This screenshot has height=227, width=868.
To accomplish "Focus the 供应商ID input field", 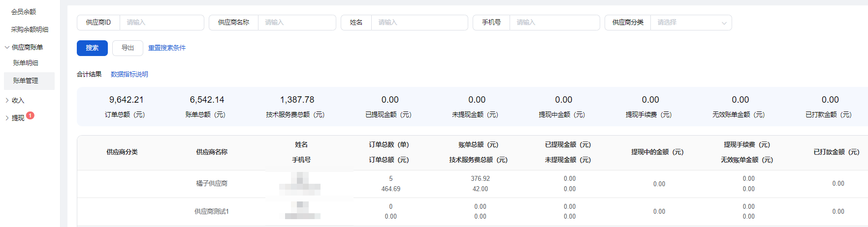I will point(161,23).
